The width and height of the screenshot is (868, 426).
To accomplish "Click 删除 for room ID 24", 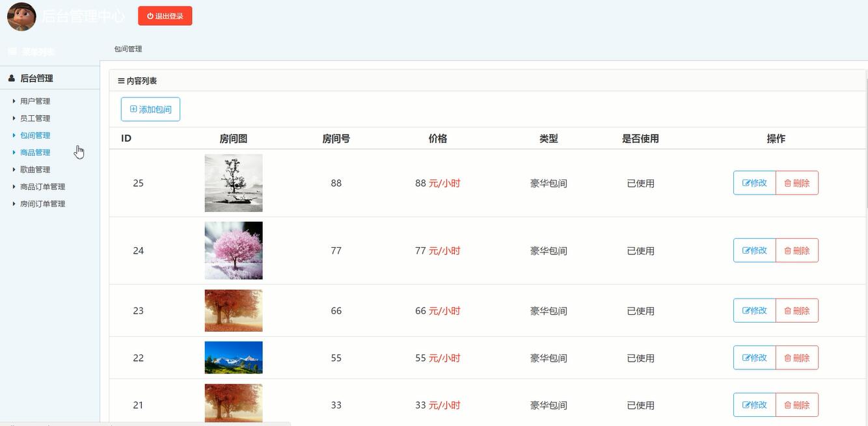I will (x=797, y=250).
